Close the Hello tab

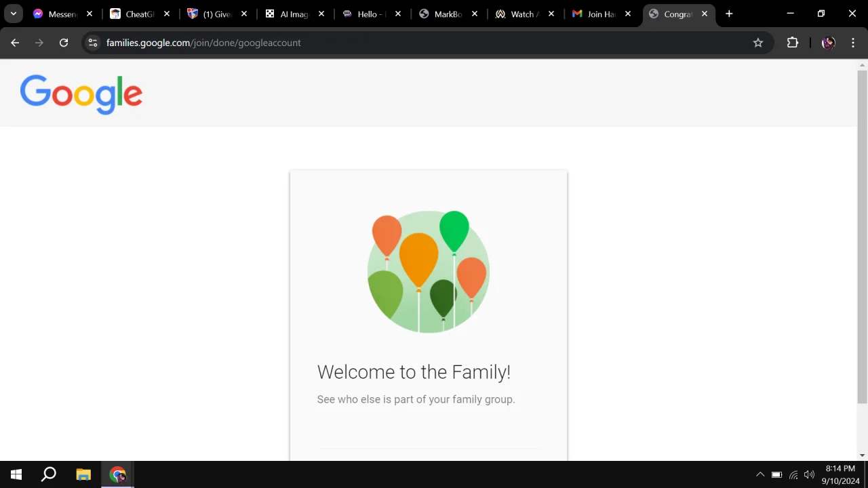[398, 14]
